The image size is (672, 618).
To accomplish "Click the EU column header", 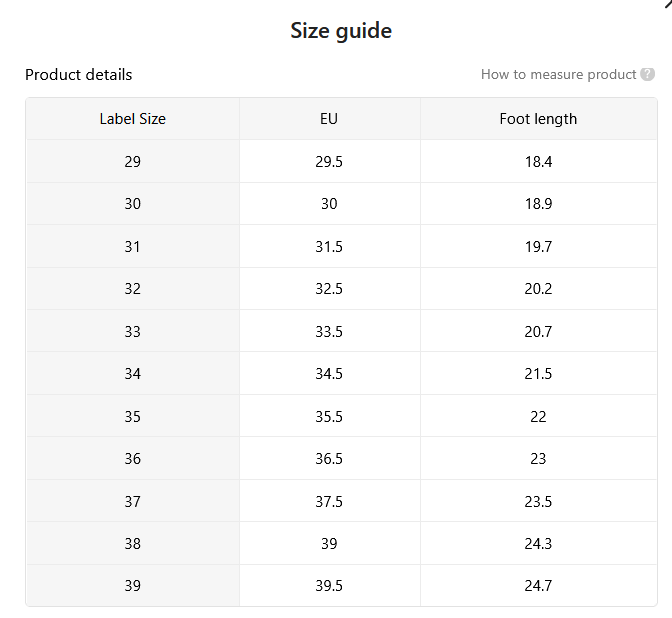I will (329, 119).
